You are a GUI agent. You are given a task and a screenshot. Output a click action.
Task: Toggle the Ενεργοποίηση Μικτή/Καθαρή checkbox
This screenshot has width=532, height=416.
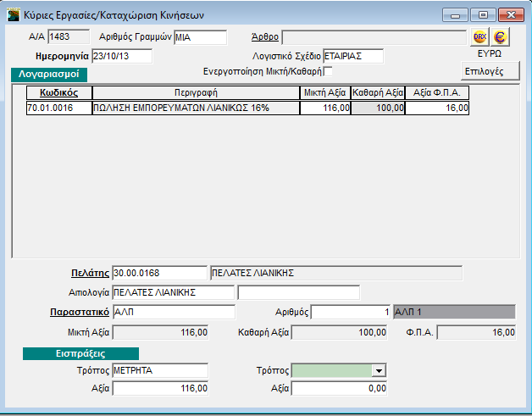tap(328, 72)
